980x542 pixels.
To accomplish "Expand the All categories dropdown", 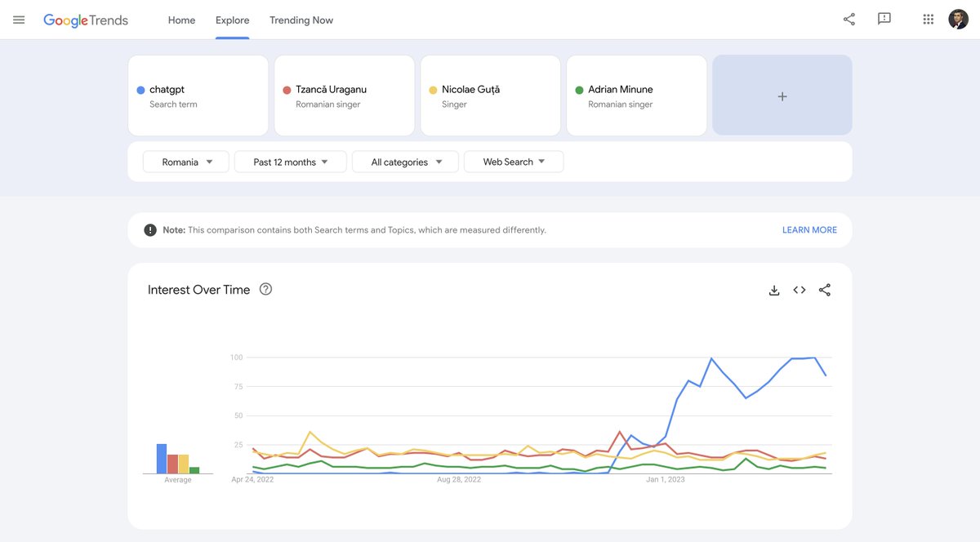I will tap(406, 162).
